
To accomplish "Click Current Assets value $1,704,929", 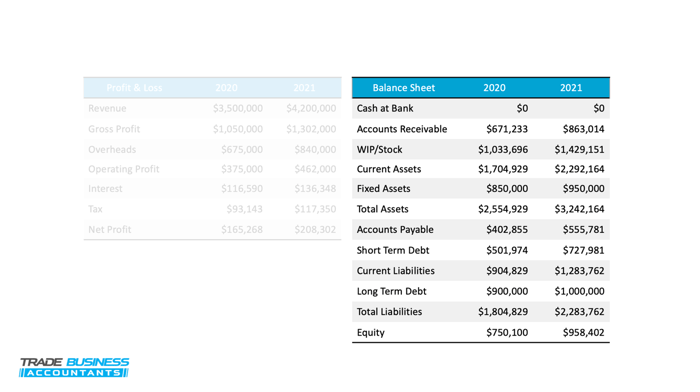I will tap(503, 169).
